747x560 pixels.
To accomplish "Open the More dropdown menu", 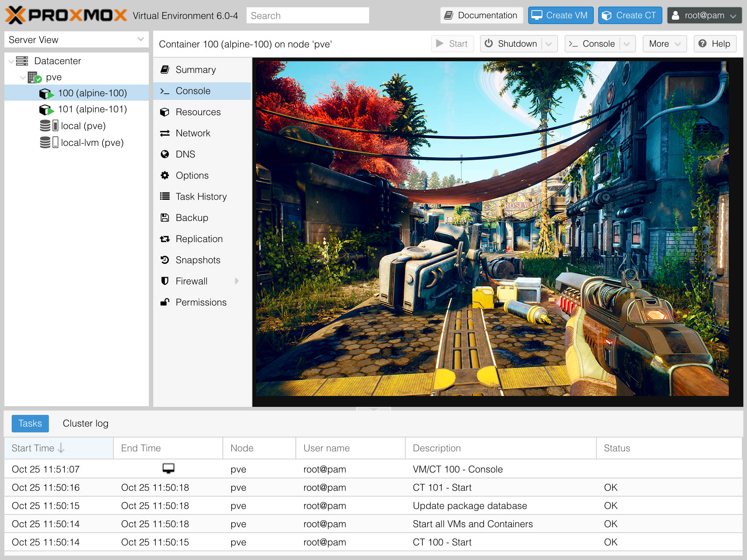I will (663, 43).
